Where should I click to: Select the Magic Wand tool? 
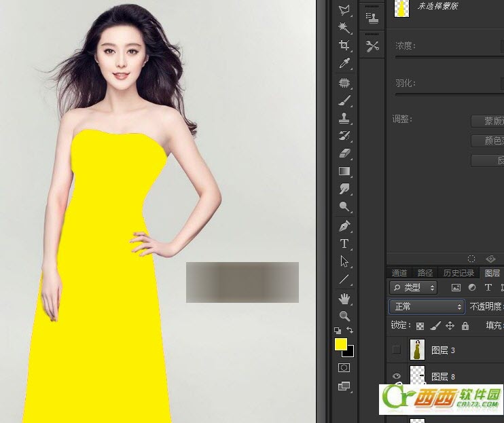(344, 28)
